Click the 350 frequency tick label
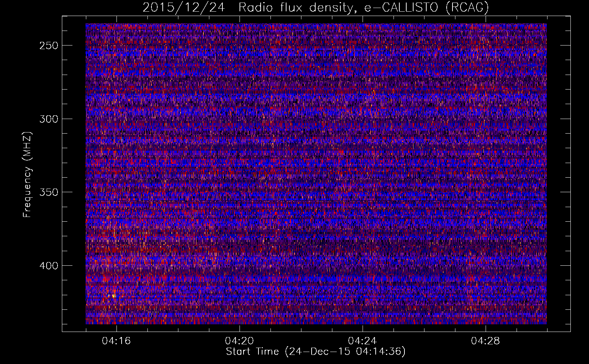 [x=49, y=192]
